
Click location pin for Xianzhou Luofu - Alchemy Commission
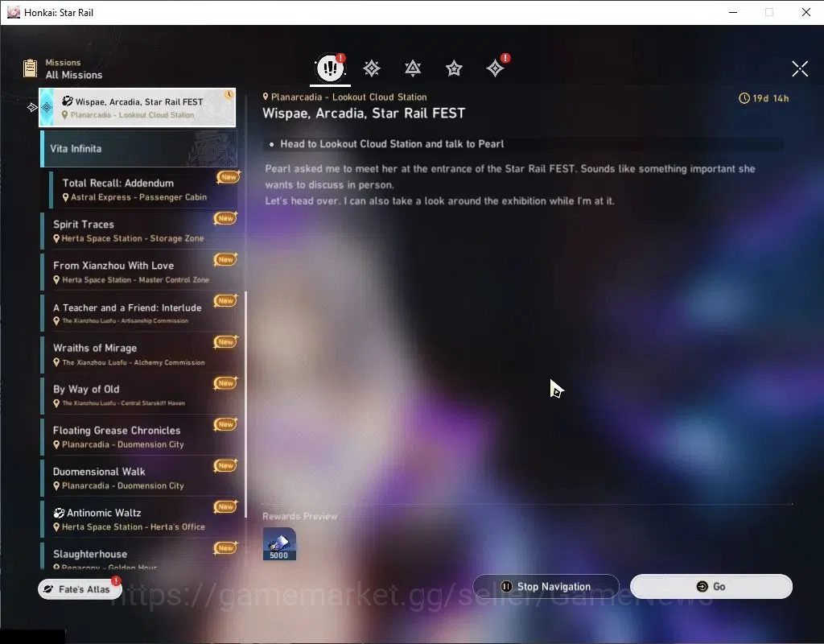(56, 362)
